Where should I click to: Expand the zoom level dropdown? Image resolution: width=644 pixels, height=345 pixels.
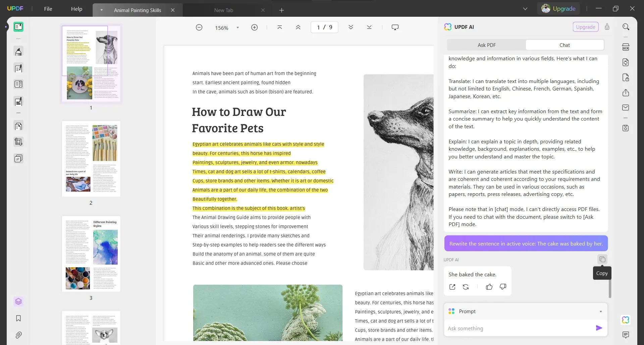[238, 28]
